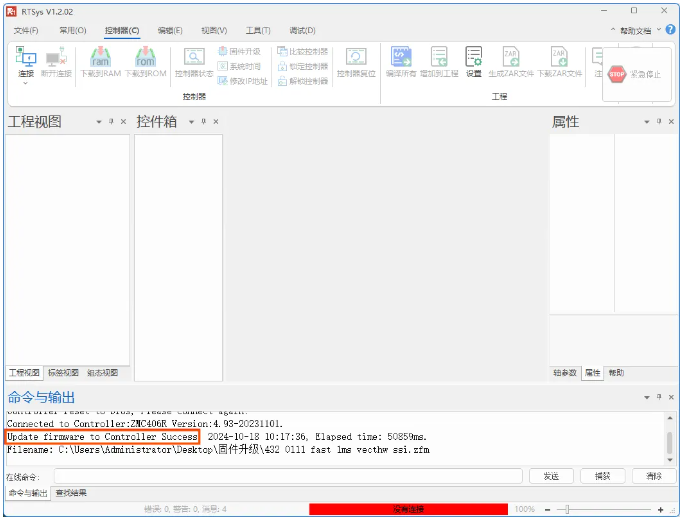Click the zoom slider handle in status bar
Image resolution: width=685 pixels, height=523 pixels.
(x=567, y=509)
